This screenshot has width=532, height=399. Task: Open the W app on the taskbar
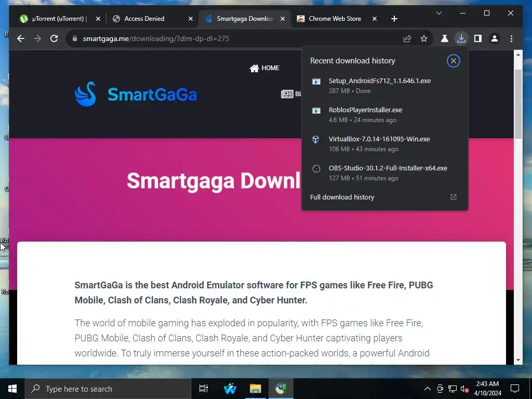tap(230, 389)
